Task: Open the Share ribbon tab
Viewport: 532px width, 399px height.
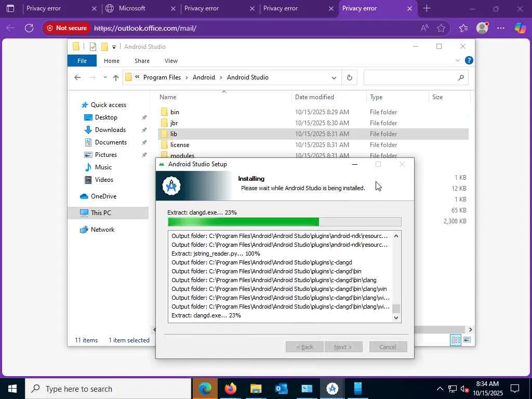Action: coord(142,61)
